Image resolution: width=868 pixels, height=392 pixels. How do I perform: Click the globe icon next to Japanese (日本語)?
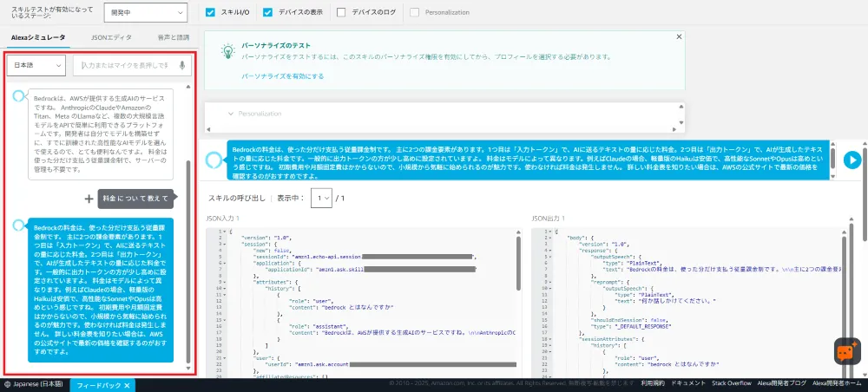(7, 385)
